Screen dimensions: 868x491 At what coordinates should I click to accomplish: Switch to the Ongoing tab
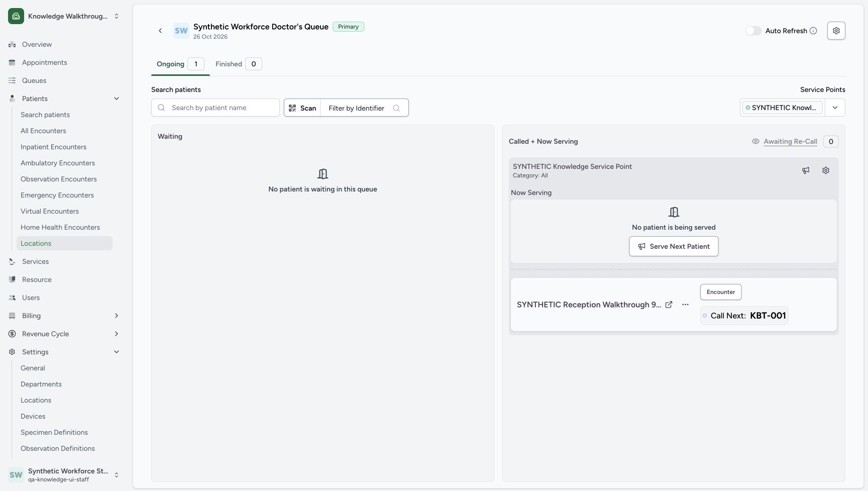coord(180,64)
